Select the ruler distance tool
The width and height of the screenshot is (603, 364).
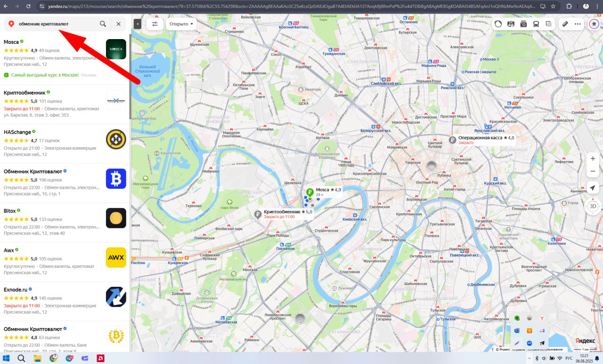(565, 24)
